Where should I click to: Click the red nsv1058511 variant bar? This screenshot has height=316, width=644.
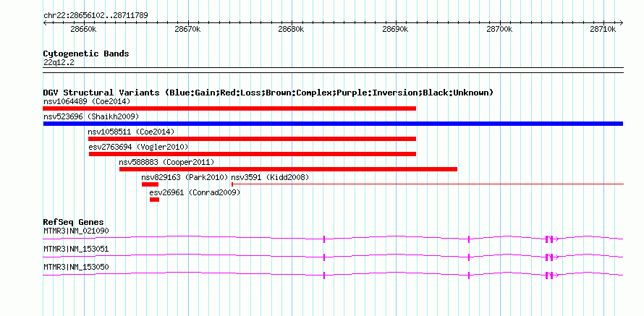(x=253, y=139)
